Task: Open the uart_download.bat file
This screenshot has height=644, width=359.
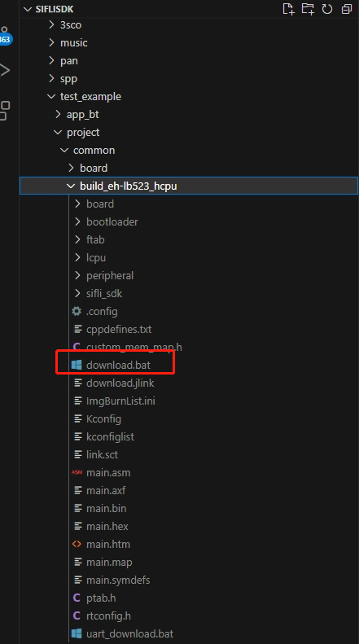Action: point(129,633)
